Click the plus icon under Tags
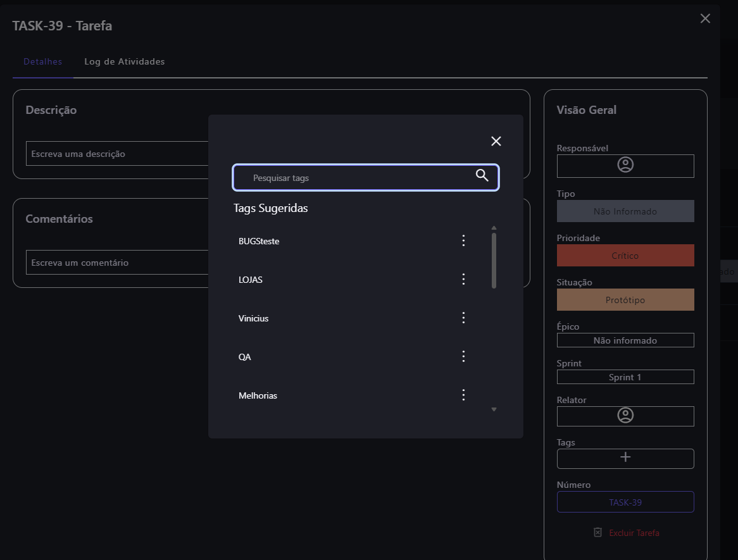The height and width of the screenshot is (560, 738). click(625, 457)
